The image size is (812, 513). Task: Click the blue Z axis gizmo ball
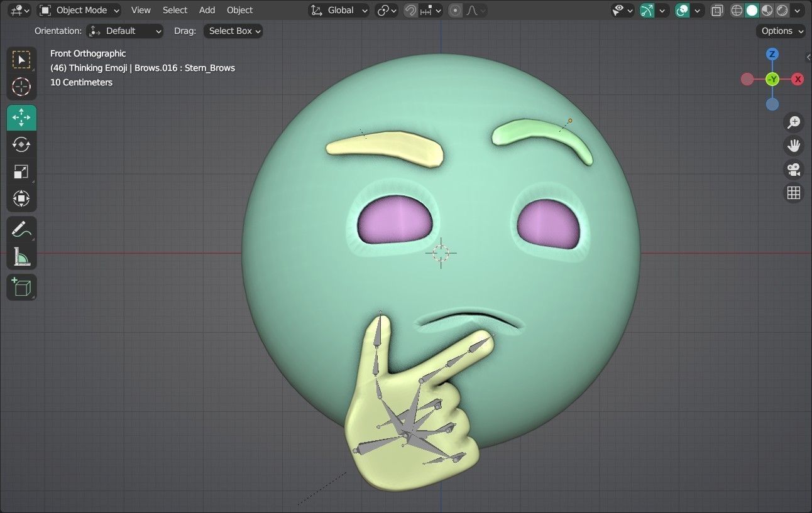tap(772, 54)
